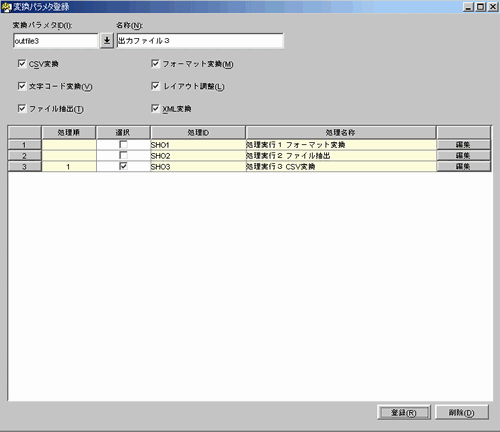Select row header 3
The height and width of the screenshot is (432, 500).
pyautogui.click(x=24, y=166)
